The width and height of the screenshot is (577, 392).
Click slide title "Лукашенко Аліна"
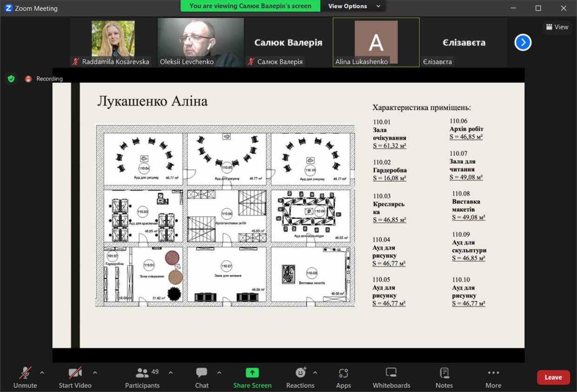(x=153, y=101)
